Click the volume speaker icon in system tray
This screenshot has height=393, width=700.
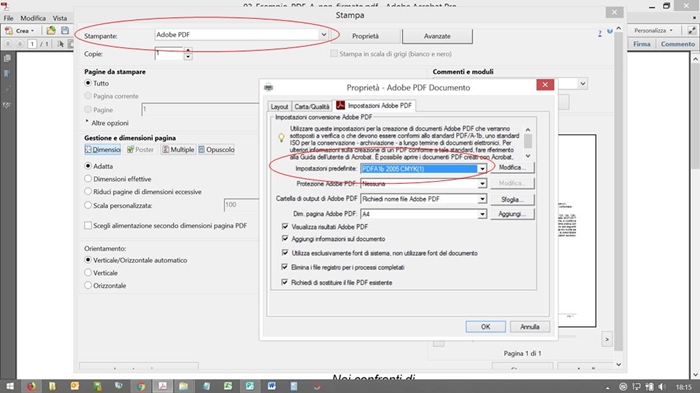pyautogui.click(x=662, y=387)
